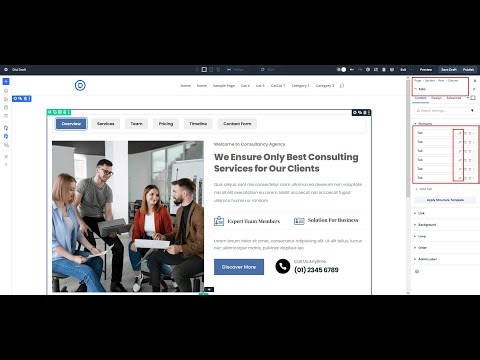The image size is (480, 360).
Task: Expand the Admin Label settings group
Action: tap(425, 259)
